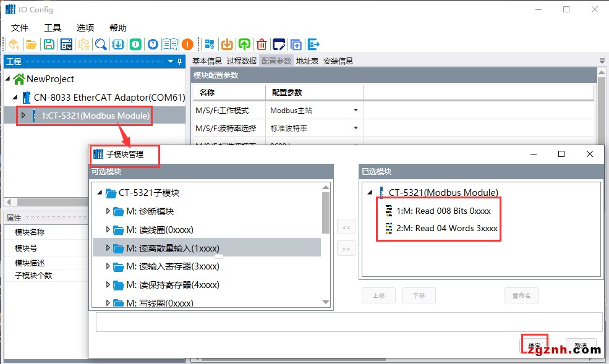This screenshot has height=364, width=609.
Task: Click the orange exclamation warning icon
Action: click(x=187, y=44)
